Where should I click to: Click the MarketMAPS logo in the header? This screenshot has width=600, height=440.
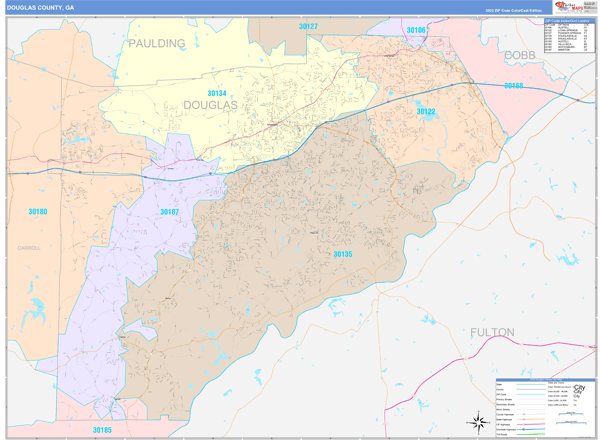(x=569, y=7)
